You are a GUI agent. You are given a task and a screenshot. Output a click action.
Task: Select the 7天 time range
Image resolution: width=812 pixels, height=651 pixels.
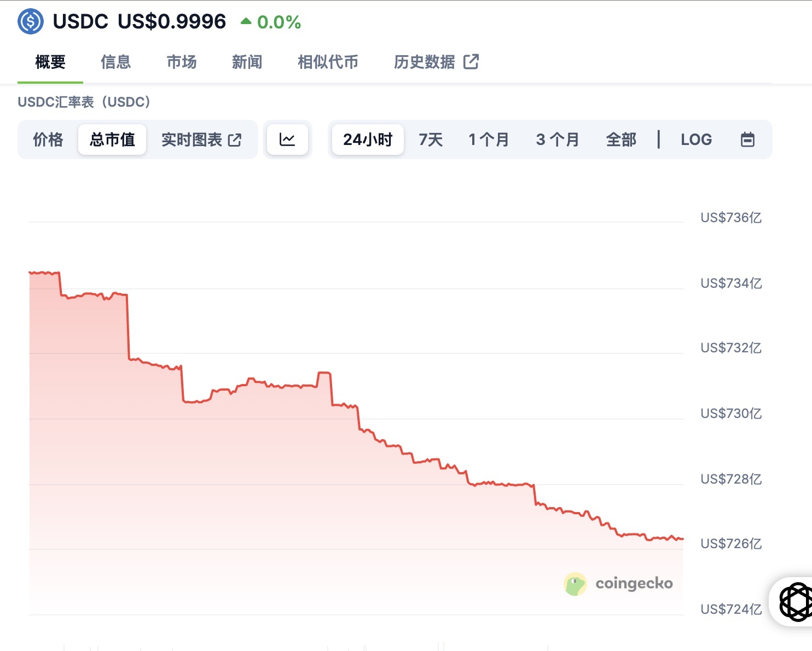click(x=430, y=139)
